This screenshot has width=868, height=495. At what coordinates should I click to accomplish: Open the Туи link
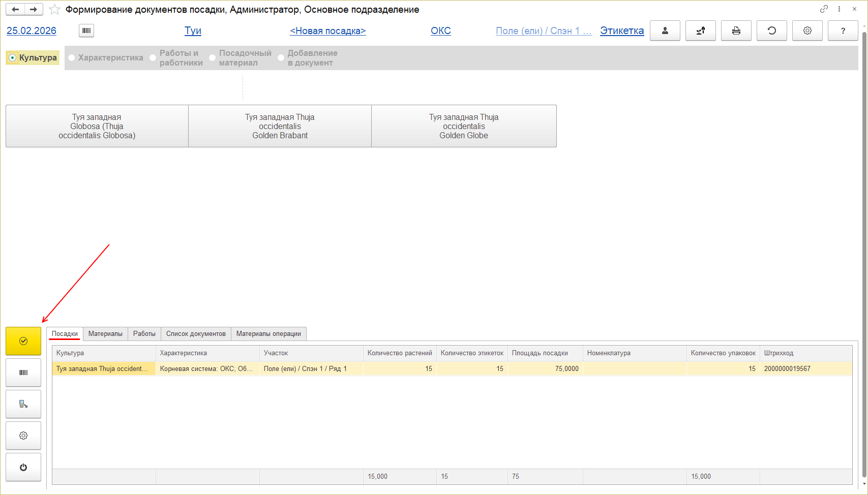click(x=193, y=30)
